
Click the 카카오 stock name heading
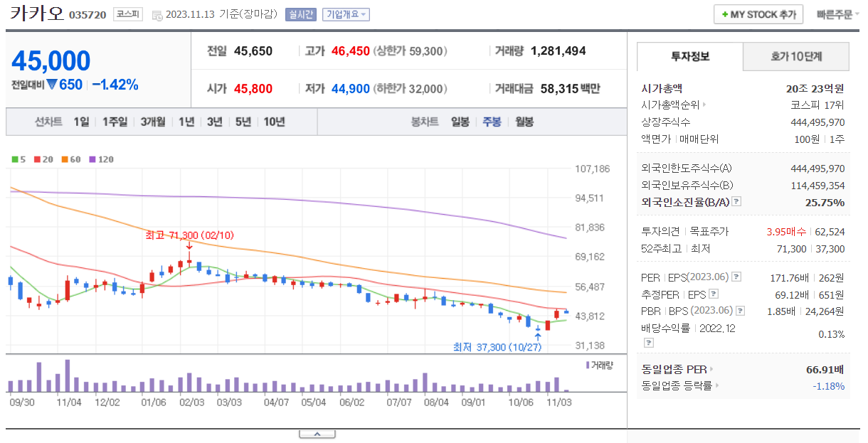tap(37, 14)
